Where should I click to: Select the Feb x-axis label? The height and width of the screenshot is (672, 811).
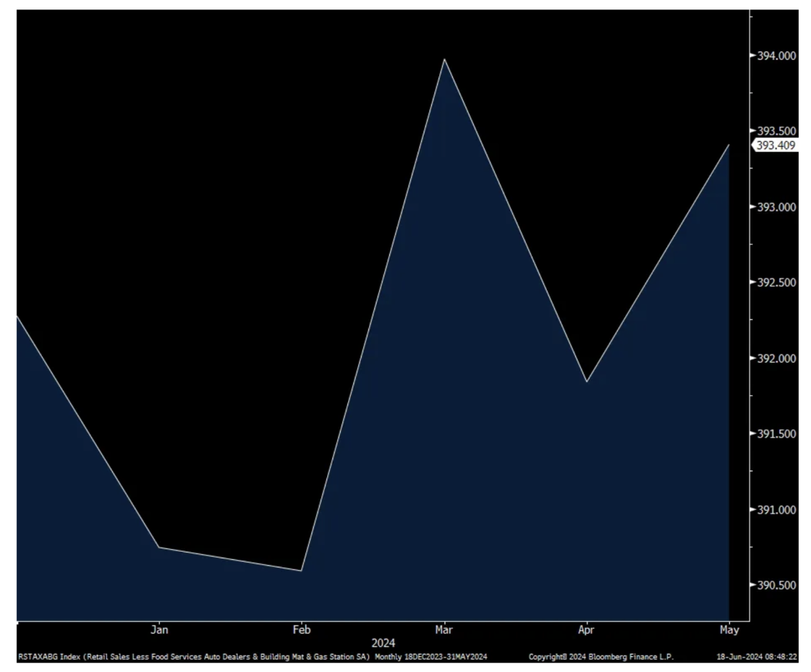(301, 630)
